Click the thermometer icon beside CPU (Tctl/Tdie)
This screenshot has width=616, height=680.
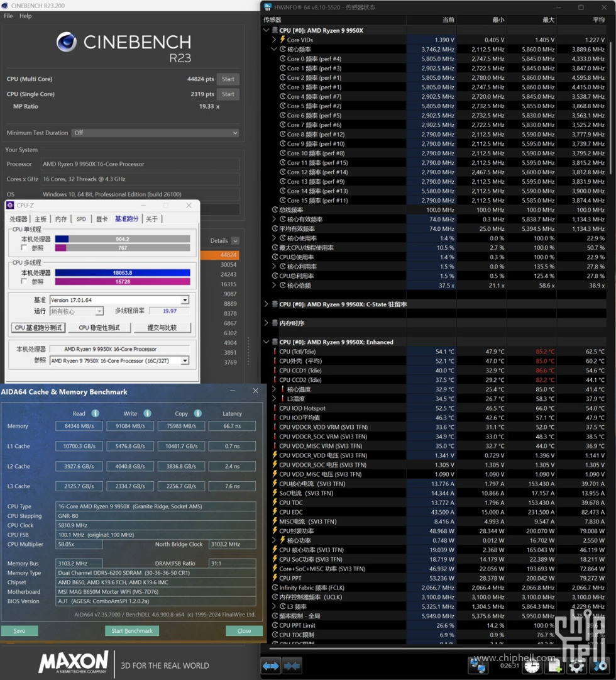point(275,351)
